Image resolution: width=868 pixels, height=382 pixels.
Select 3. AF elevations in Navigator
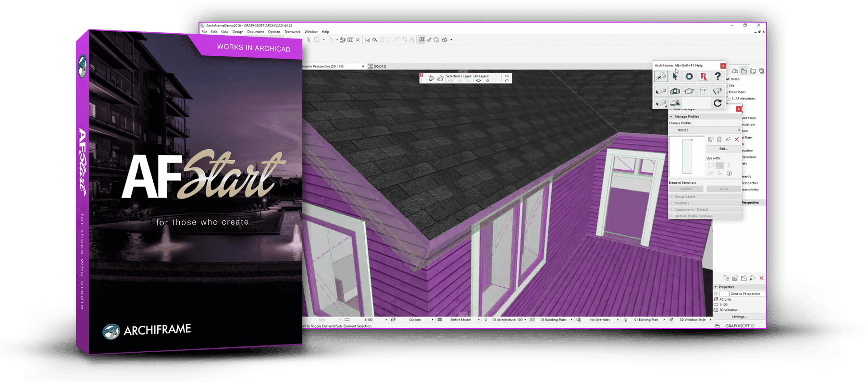point(743,99)
